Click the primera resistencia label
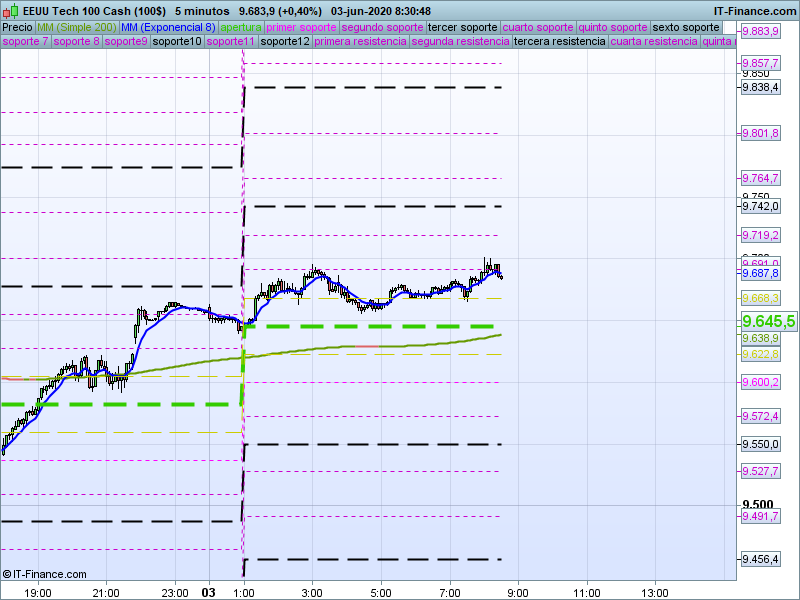 (359, 42)
